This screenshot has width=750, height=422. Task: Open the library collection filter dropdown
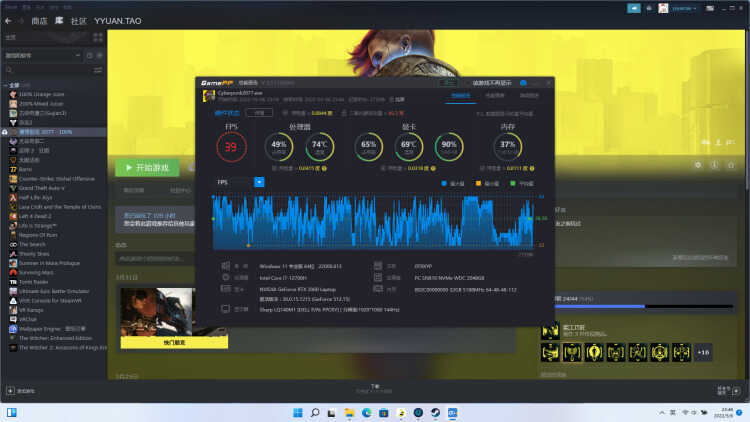click(x=43, y=56)
